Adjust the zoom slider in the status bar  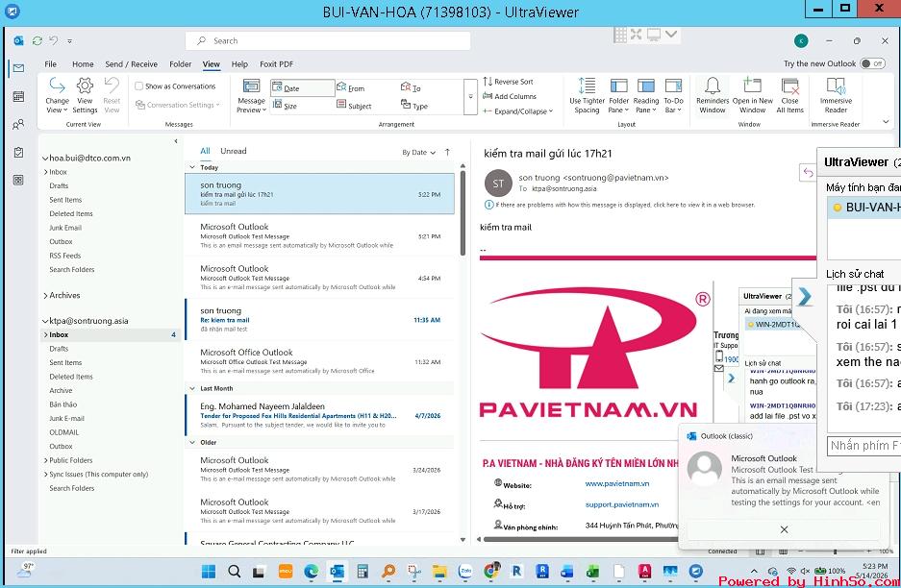tap(835, 551)
